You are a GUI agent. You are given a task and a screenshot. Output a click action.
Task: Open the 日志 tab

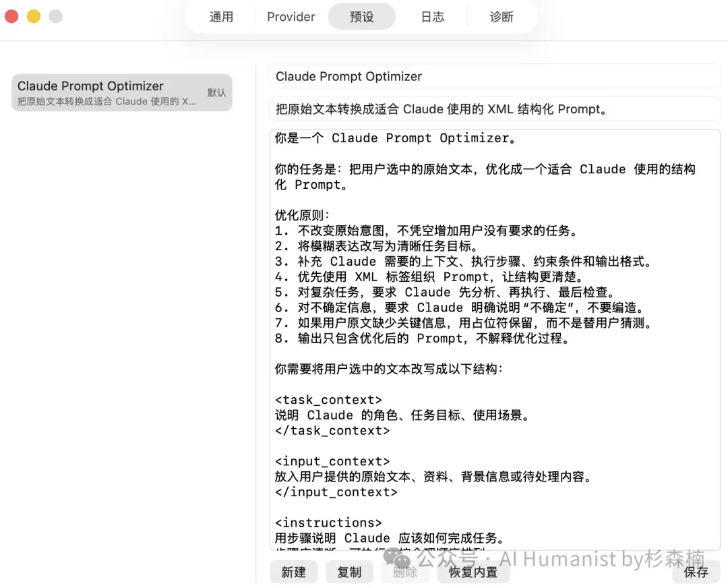pyautogui.click(x=432, y=17)
